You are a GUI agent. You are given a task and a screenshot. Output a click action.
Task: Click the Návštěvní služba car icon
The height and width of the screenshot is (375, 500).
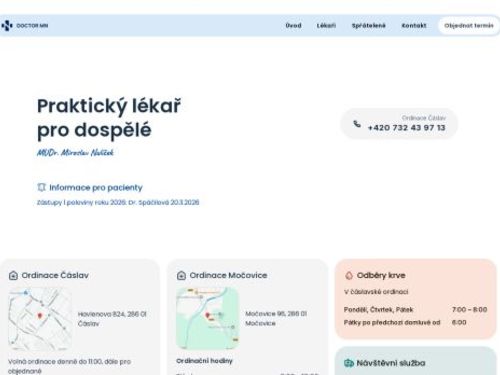(349, 363)
